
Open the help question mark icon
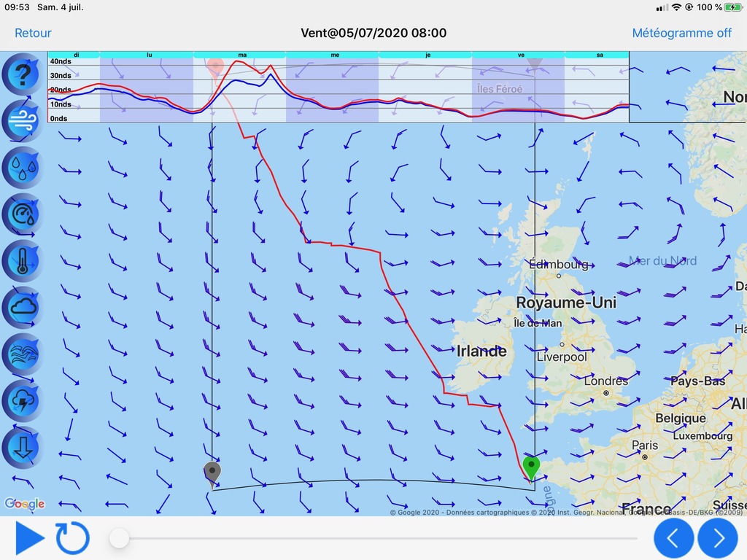pyautogui.click(x=22, y=75)
